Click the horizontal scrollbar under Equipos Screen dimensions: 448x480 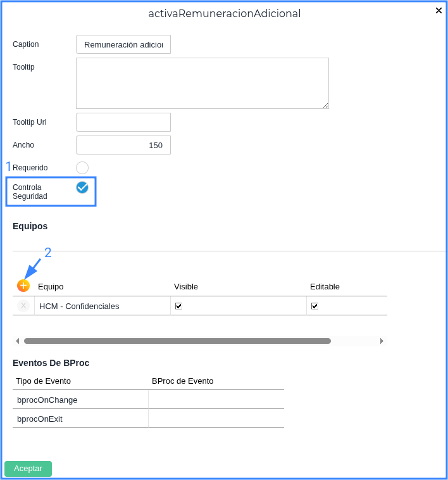tap(177, 341)
